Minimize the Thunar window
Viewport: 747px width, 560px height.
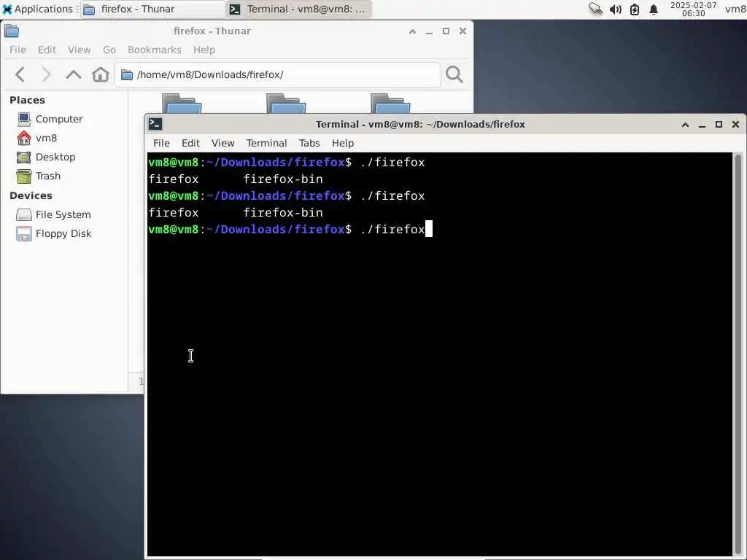tap(429, 31)
